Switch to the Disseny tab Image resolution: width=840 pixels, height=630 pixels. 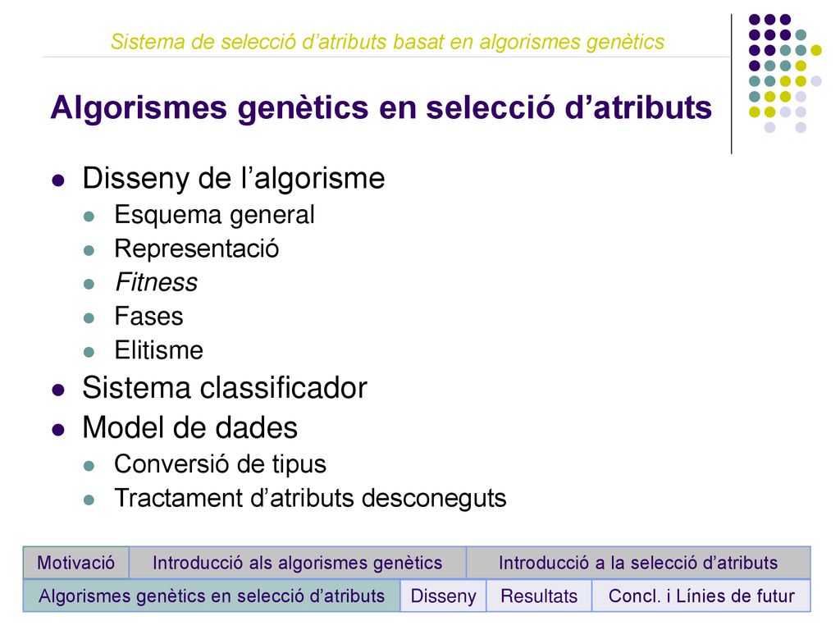click(443, 596)
